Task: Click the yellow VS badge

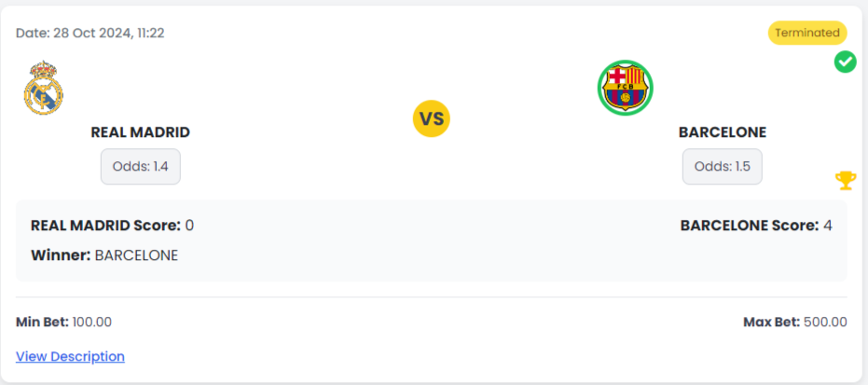Action: (431, 119)
